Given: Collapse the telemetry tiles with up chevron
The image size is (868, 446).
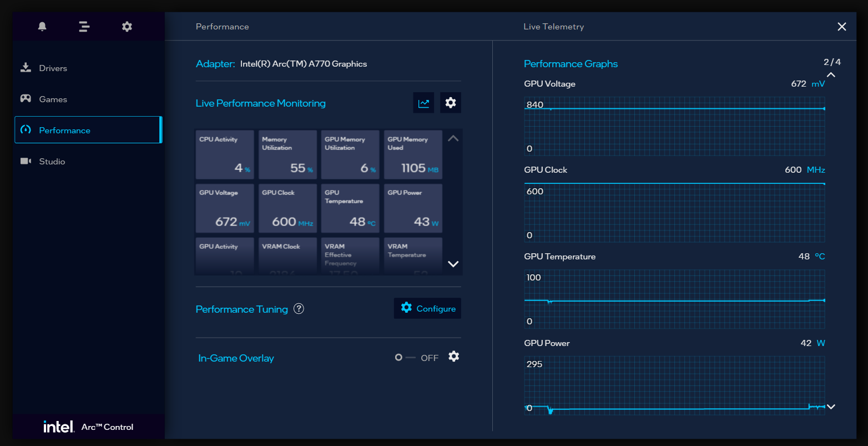Looking at the screenshot, I should click(x=453, y=138).
